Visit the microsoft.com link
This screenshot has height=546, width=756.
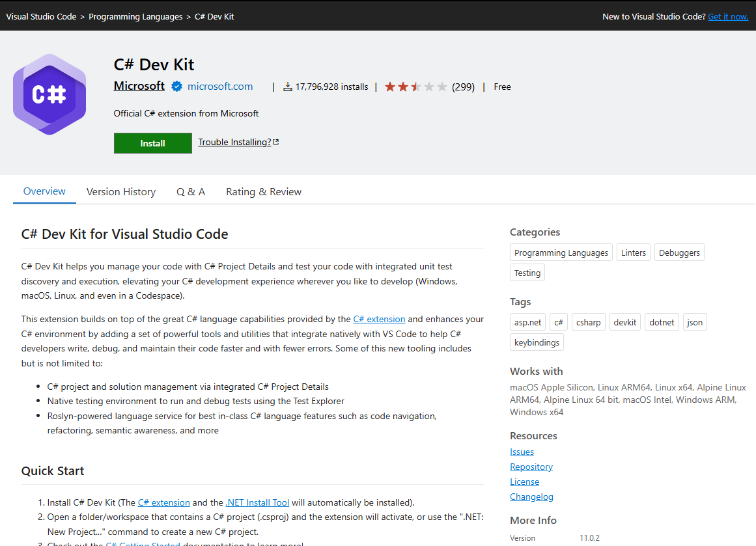(220, 87)
